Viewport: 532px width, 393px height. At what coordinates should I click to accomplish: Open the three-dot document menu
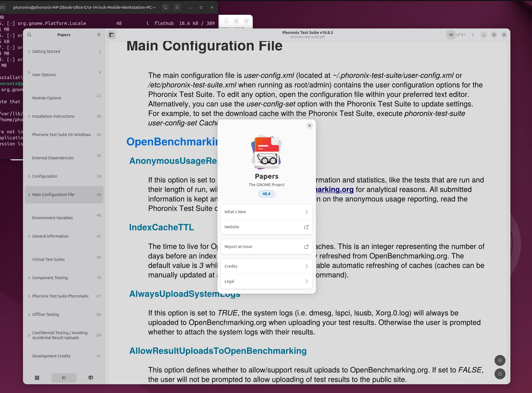tap(473, 35)
